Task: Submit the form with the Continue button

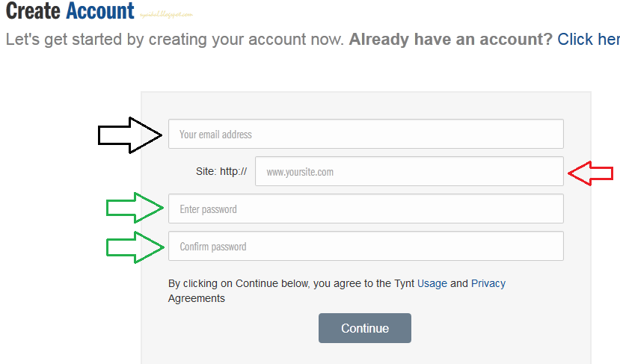Action: [x=365, y=328]
